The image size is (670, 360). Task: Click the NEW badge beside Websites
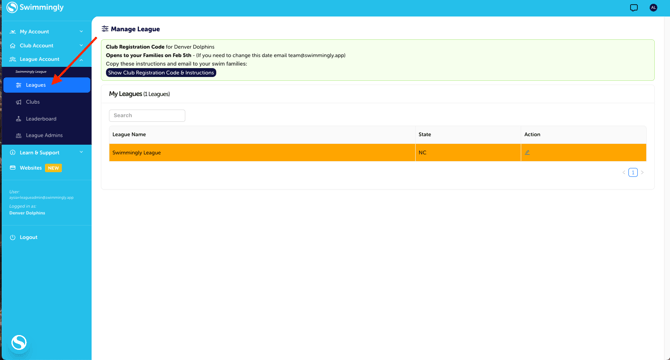pyautogui.click(x=53, y=168)
